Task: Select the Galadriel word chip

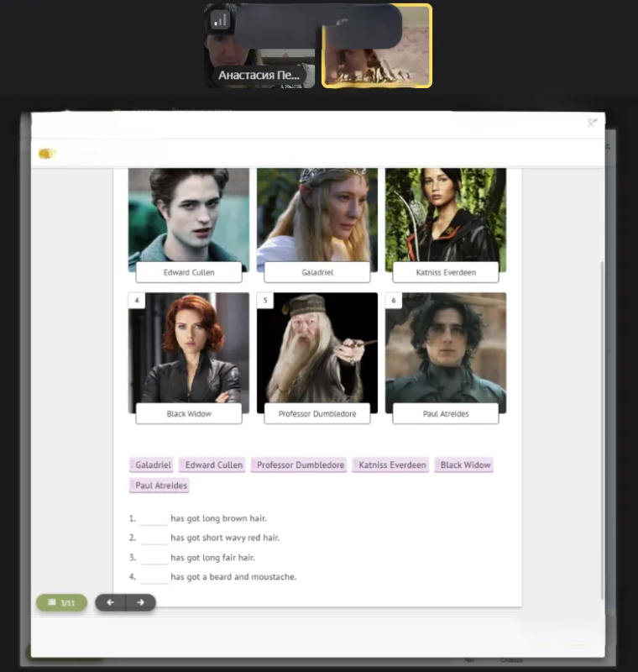Action: [151, 465]
